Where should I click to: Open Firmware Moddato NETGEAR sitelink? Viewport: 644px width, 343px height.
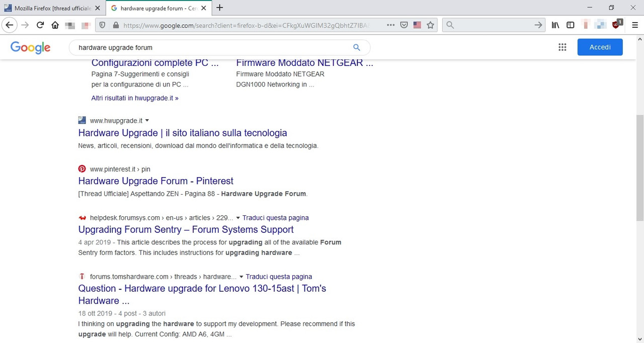coord(304,63)
